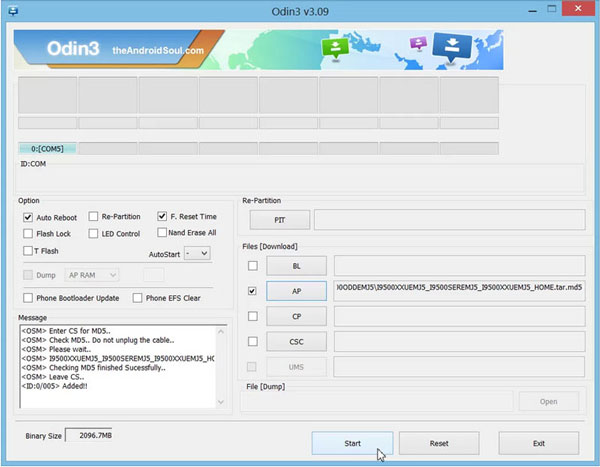This screenshot has width=600, height=467.
Task: Click the CSC file path field
Action: click(x=459, y=341)
